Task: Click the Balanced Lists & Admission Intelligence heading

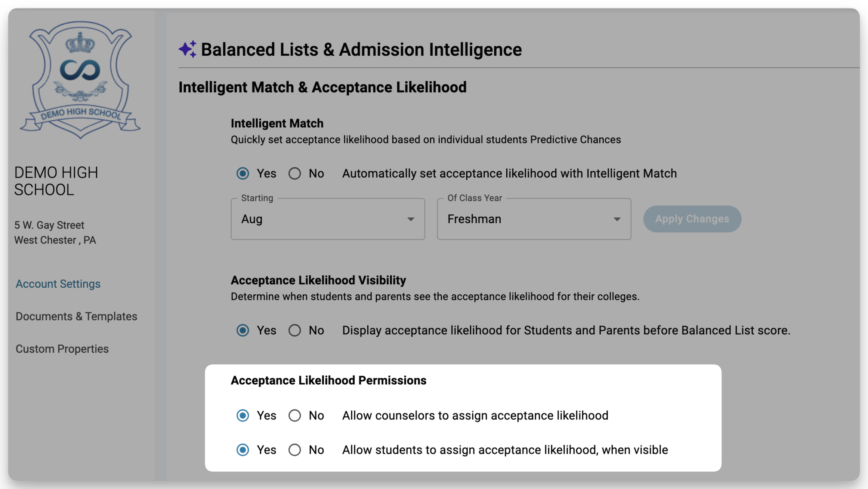Action: (361, 49)
